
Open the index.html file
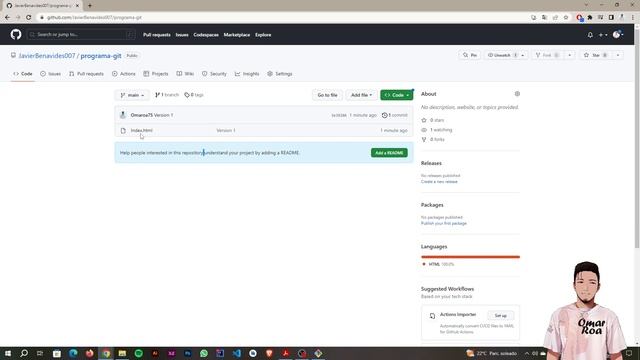[x=142, y=131]
